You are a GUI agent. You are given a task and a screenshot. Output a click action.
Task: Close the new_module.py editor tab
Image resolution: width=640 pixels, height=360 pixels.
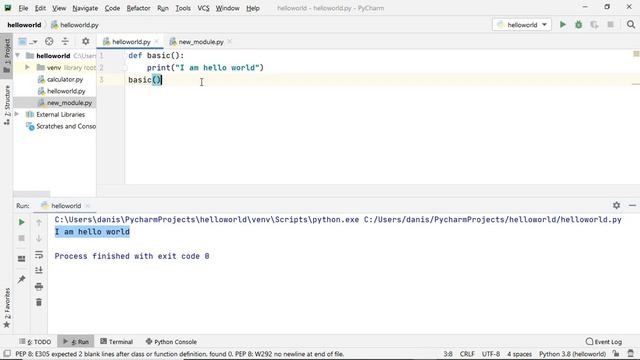230,42
